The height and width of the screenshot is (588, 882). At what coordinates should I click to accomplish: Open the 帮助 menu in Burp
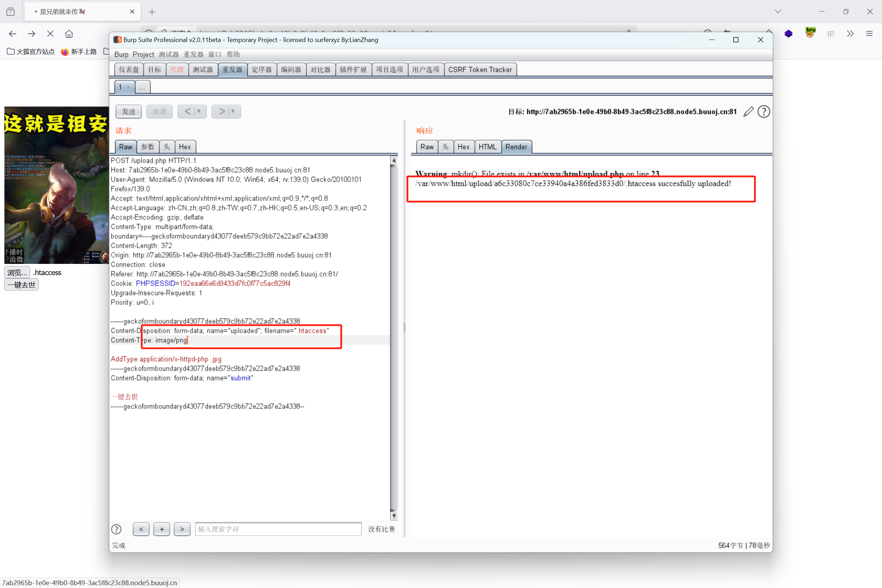pyautogui.click(x=233, y=54)
